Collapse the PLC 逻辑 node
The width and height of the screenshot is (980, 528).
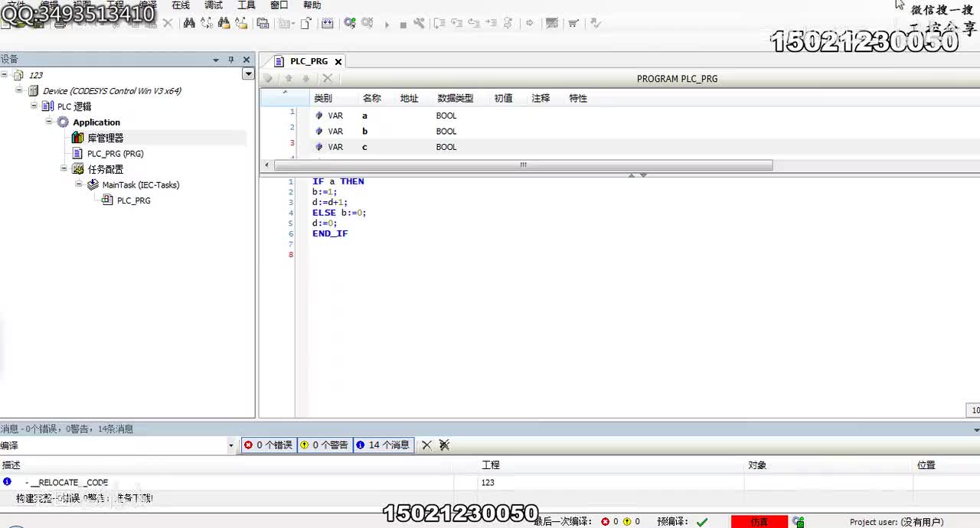34,106
